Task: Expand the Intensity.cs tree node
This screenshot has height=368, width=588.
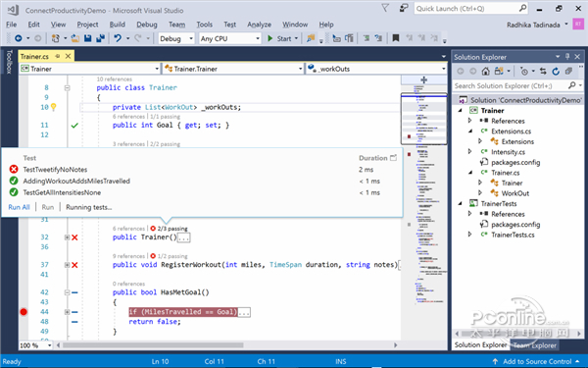Action: coord(469,152)
